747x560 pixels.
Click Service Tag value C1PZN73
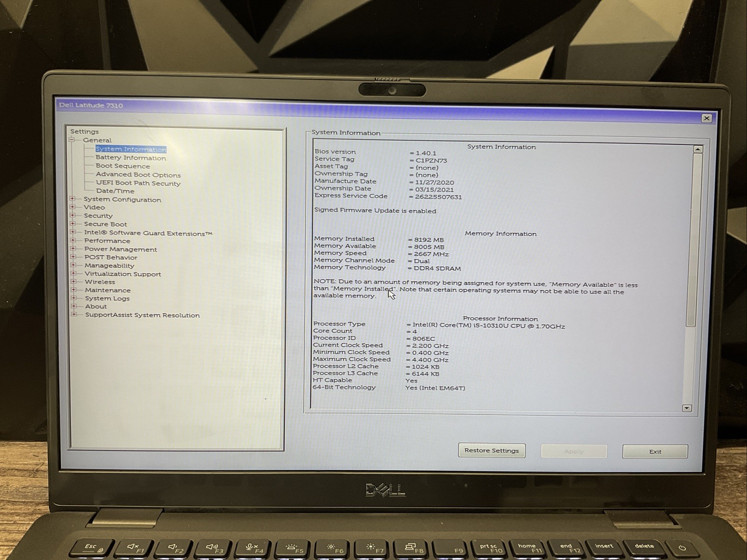tap(431, 161)
